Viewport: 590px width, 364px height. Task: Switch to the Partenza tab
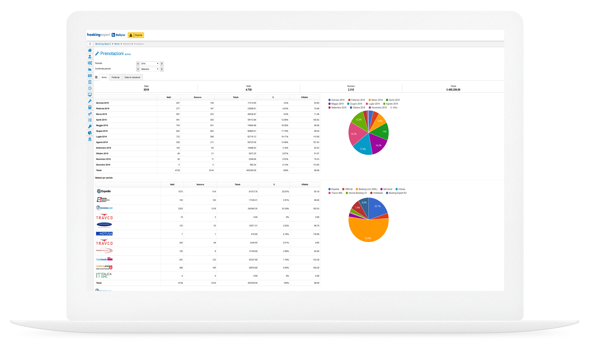[x=115, y=77]
